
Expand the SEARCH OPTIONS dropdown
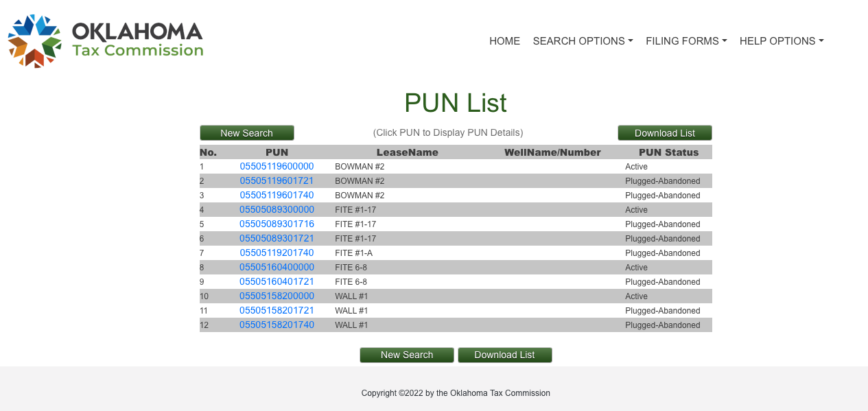(583, 41)
